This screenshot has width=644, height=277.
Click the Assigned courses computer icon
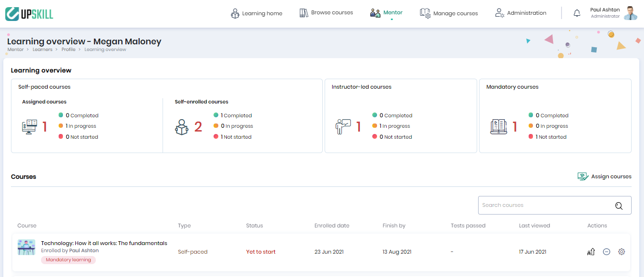tap(30, 127)
